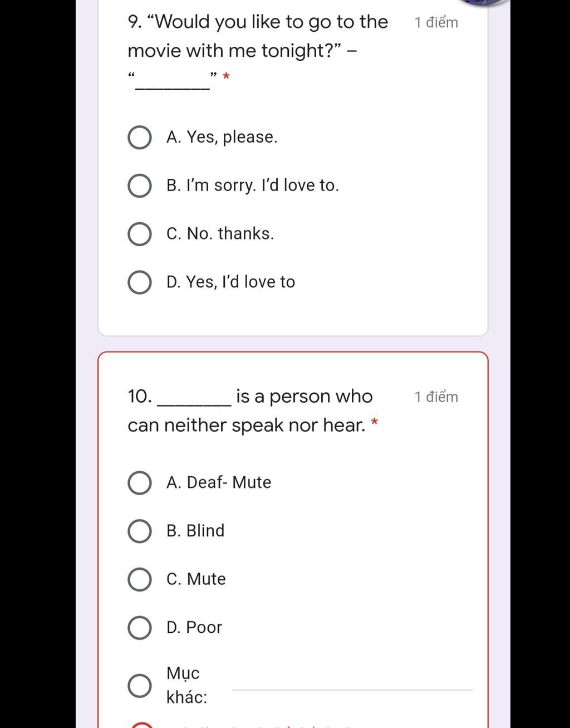Screen dimensions: 570x728
Task: Choose radio button 'A. Deaf- Mute'
Action: [140, 483]
